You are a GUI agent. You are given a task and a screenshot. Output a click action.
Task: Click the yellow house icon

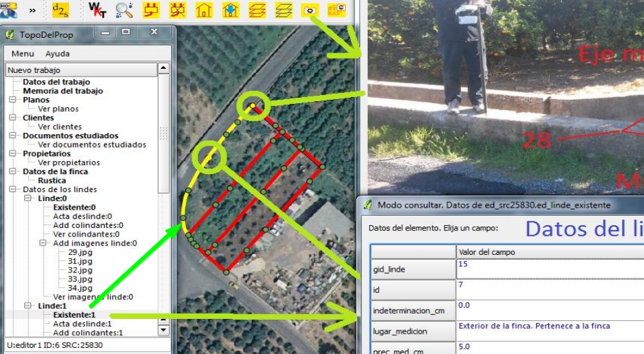(203, 9)
